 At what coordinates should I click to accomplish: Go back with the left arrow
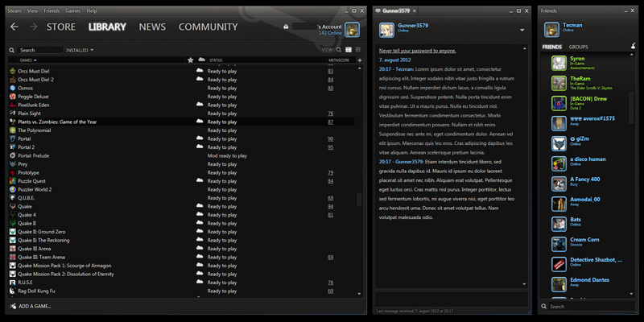(14, 27)
